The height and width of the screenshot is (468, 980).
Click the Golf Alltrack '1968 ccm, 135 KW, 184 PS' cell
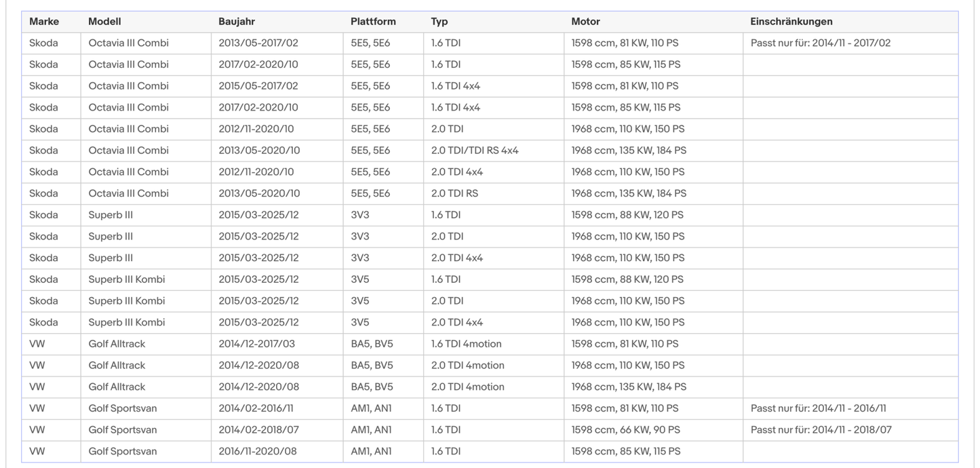629,387
